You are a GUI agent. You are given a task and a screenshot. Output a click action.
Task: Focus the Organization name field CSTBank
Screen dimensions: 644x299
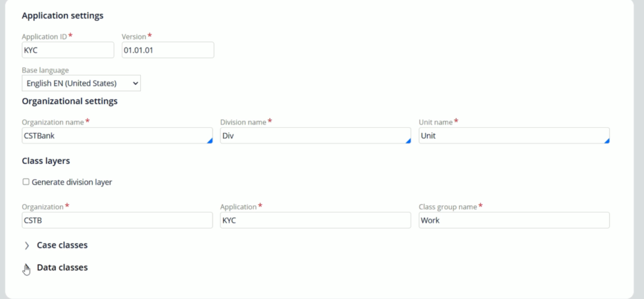(117, 135)
